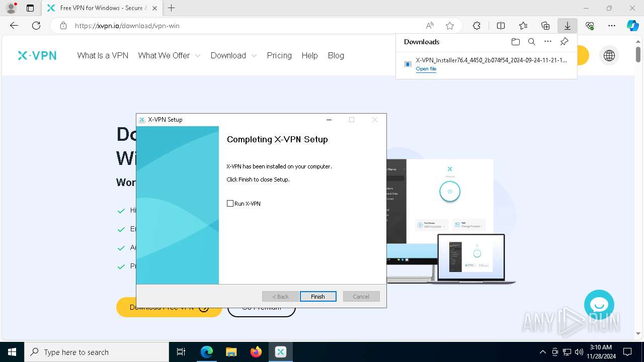
Task: Select the Free VPN for Windows tab
Action: (x=102, y=8)
